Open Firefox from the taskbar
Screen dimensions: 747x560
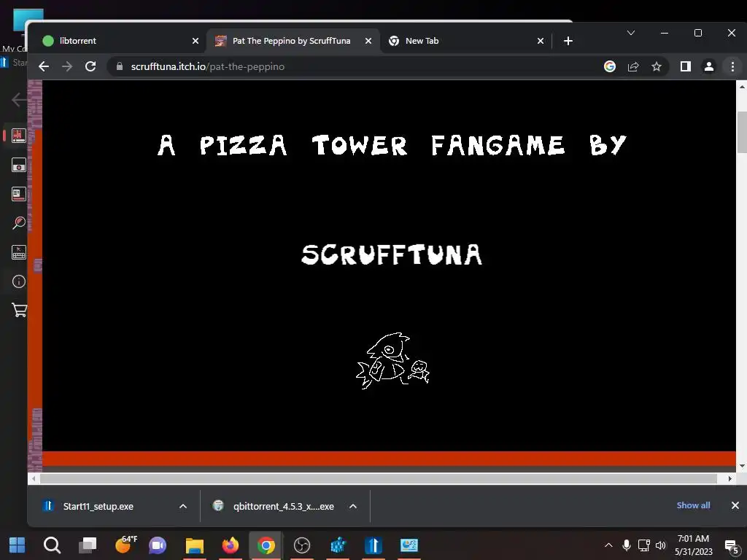point(230,545)
